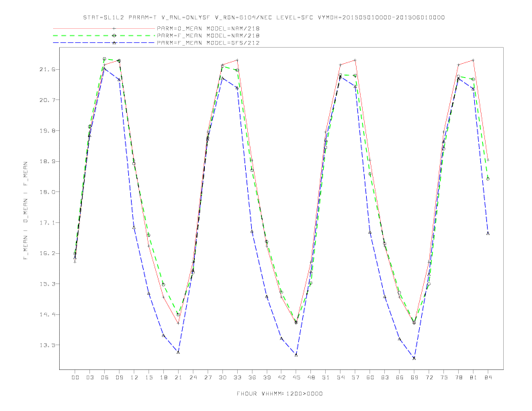Click y-axis tick label 18.0
The width and height of the screenshot is (532, 411).
(x=46, y=192)
